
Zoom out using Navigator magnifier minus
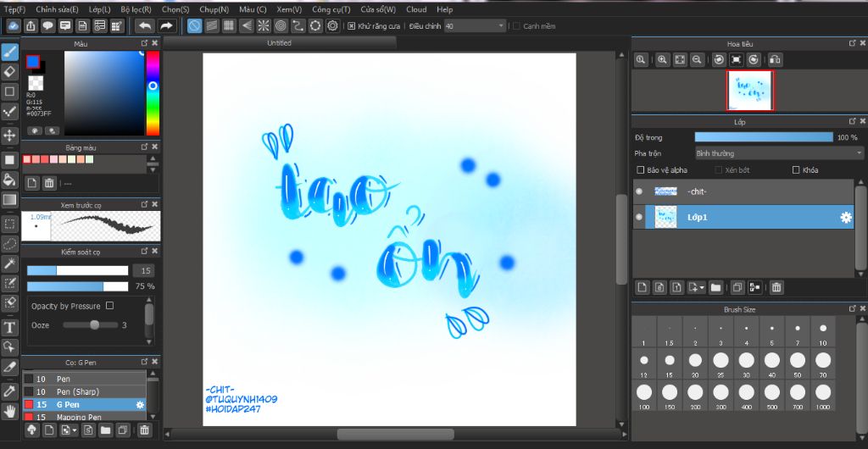698,59
